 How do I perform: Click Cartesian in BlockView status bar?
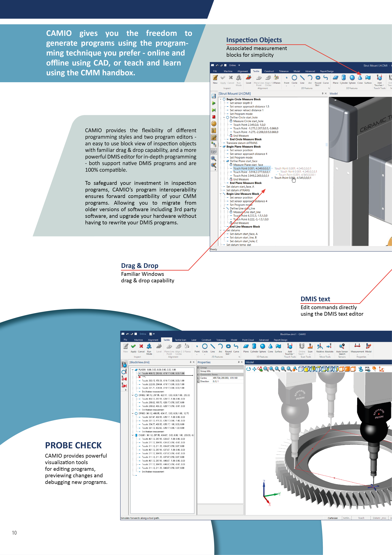(x=333, y=518)
